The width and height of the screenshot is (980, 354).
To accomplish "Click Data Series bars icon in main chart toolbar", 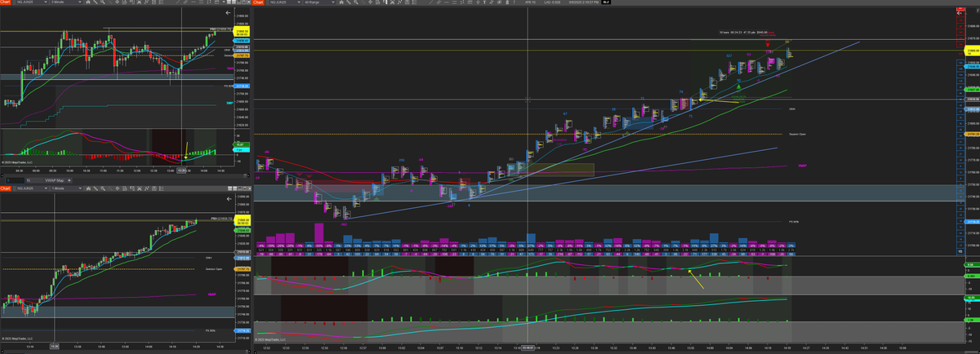I will (341, 3).
